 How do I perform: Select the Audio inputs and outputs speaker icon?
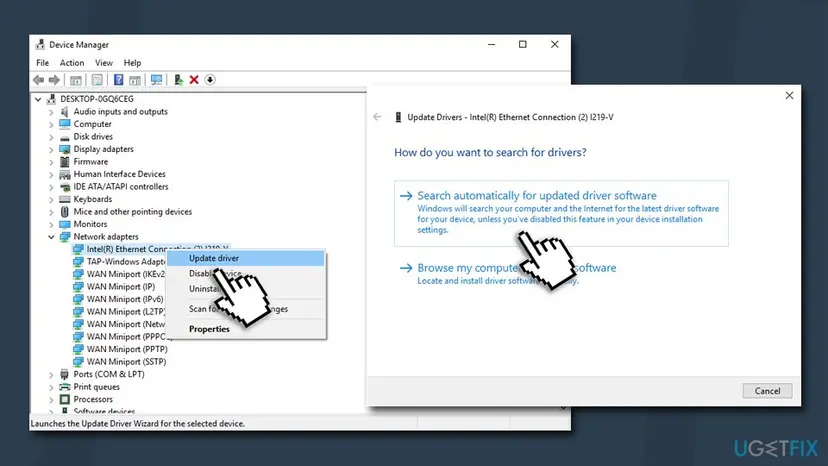click(64, 111)
